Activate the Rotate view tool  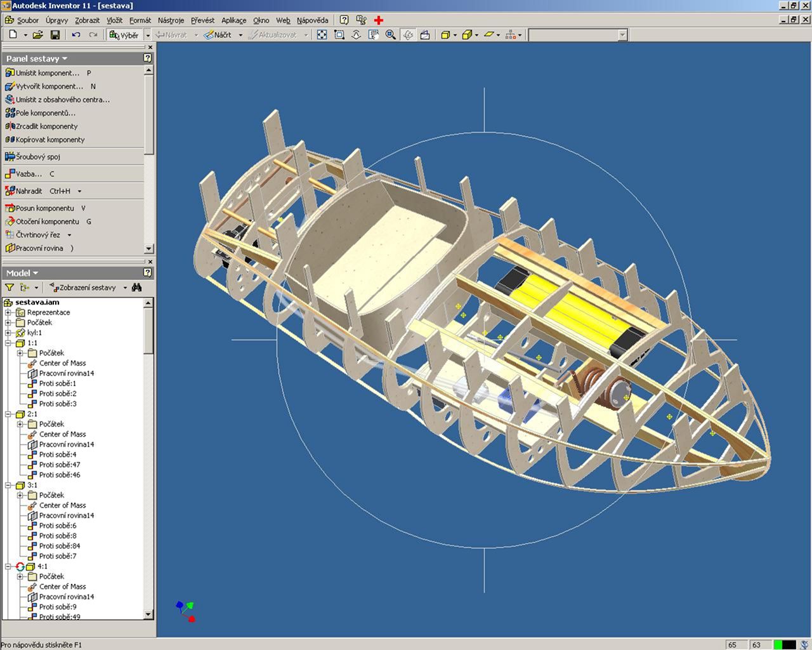click(x=408, y=35)
